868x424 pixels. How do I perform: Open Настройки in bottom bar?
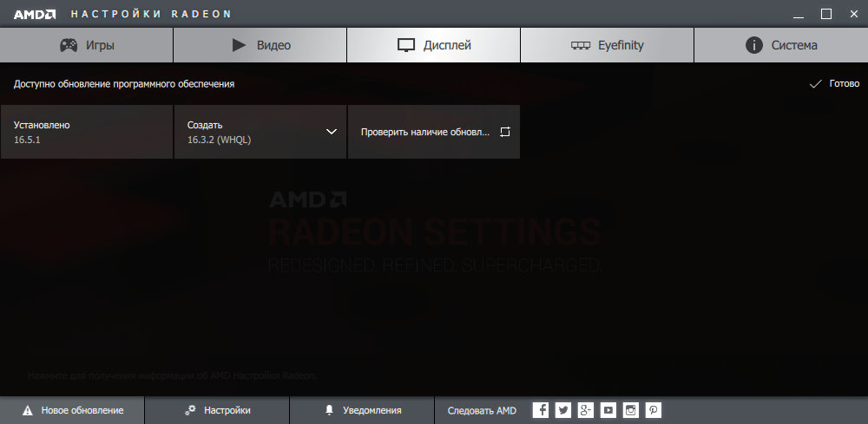tap(217, 410)
